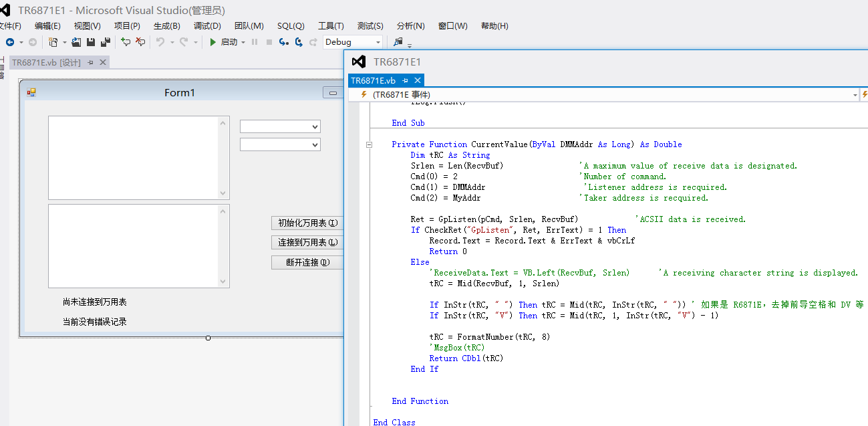Open dropdown arrow next to 启动
This screenshot has width=868, height=426.
pos(243,42)
